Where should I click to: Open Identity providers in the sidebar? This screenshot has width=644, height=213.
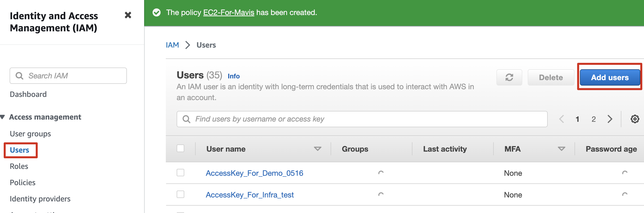[40, 199]
